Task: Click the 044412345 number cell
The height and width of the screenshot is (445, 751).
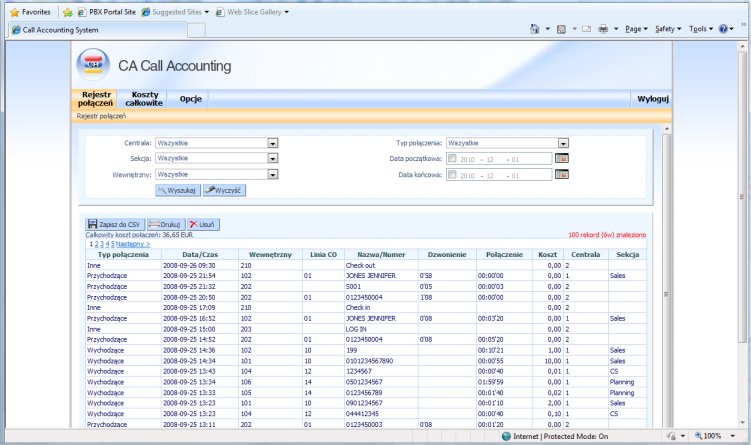Action: tap(362, 413)
